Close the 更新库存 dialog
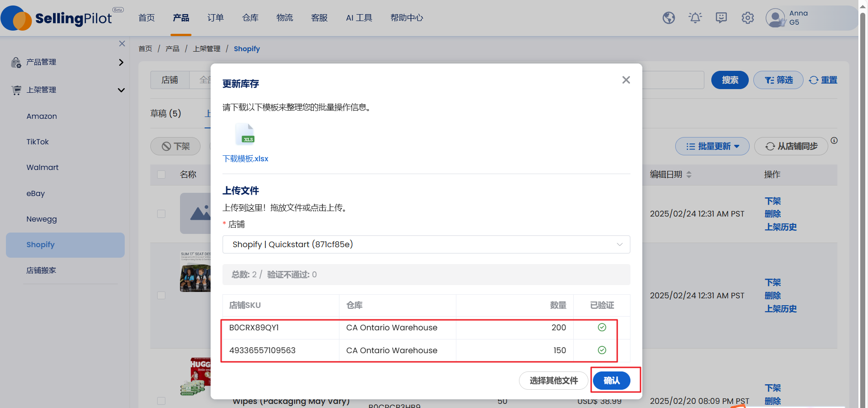 [x=626, y=80]
